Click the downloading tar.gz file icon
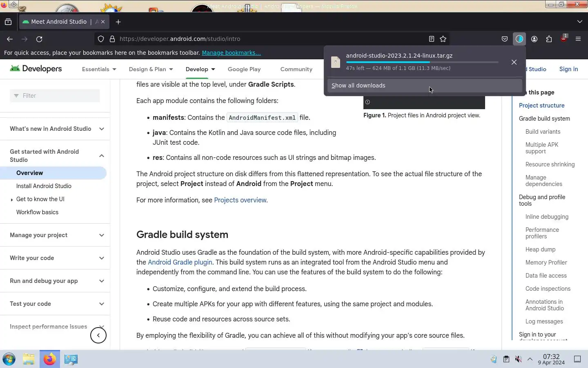The image size is (588, 368). [x=336, y=62]
